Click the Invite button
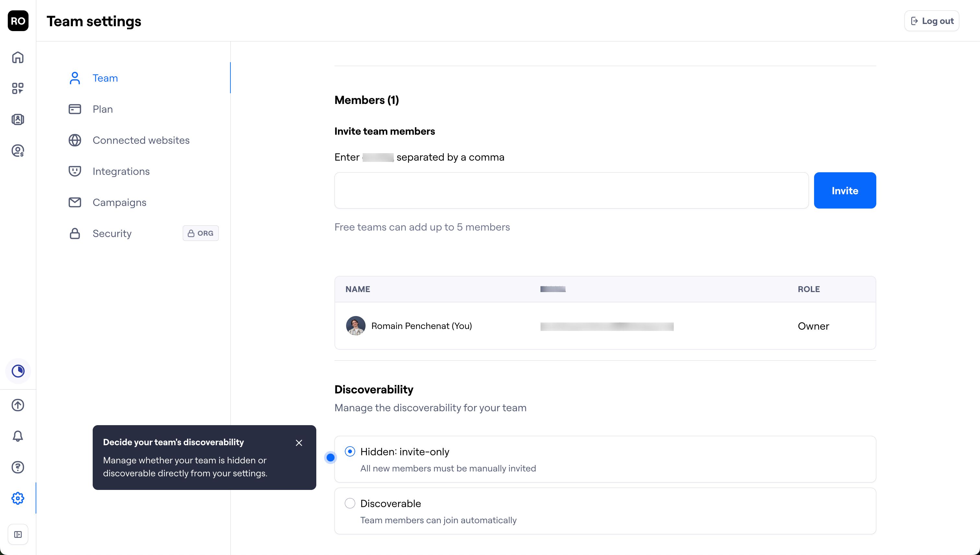980x555 pixels. coord(845,191)
